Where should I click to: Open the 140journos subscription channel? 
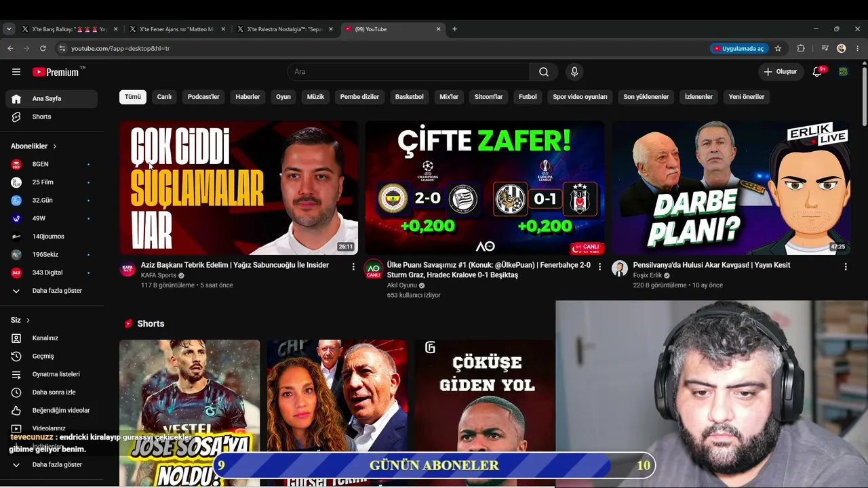pyautogui.click(x=52, y=237)
